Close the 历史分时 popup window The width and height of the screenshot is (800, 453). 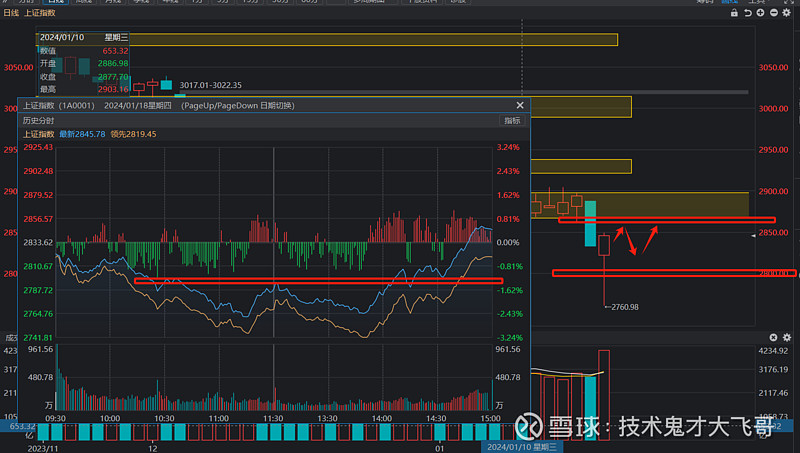pyautogui.click(x=520, y=105)
